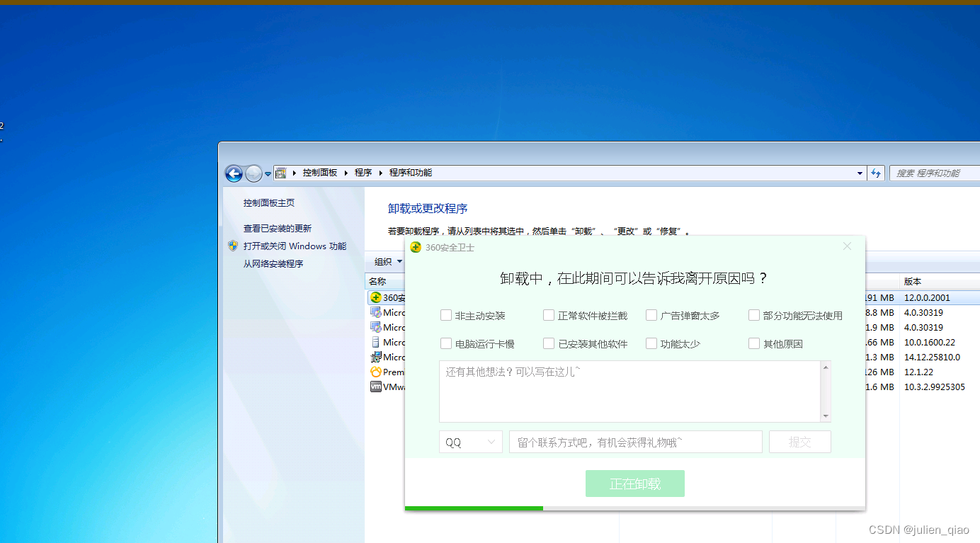Screen dimensions: 980x543
Task: Open 从网络安装程序 link
Action: 273,264
